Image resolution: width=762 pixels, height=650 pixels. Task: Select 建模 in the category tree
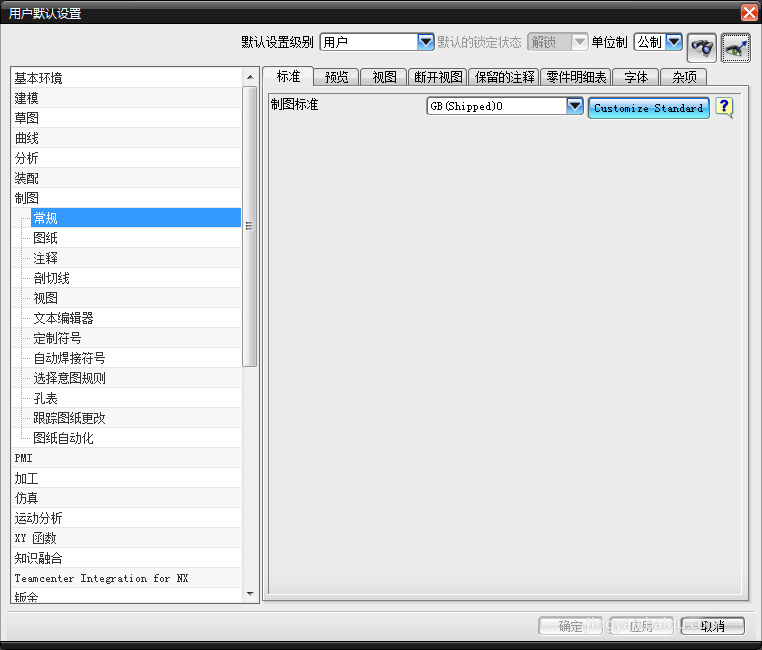(126, 98)
